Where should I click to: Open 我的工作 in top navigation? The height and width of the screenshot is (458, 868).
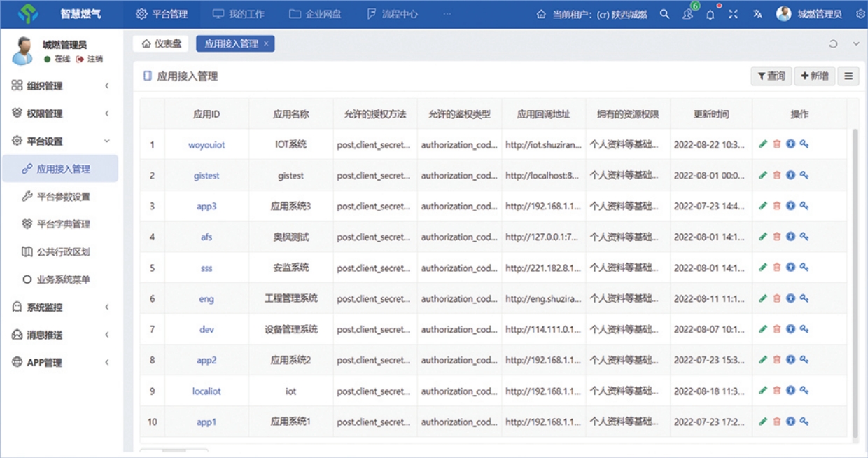[x=238, y=14]
